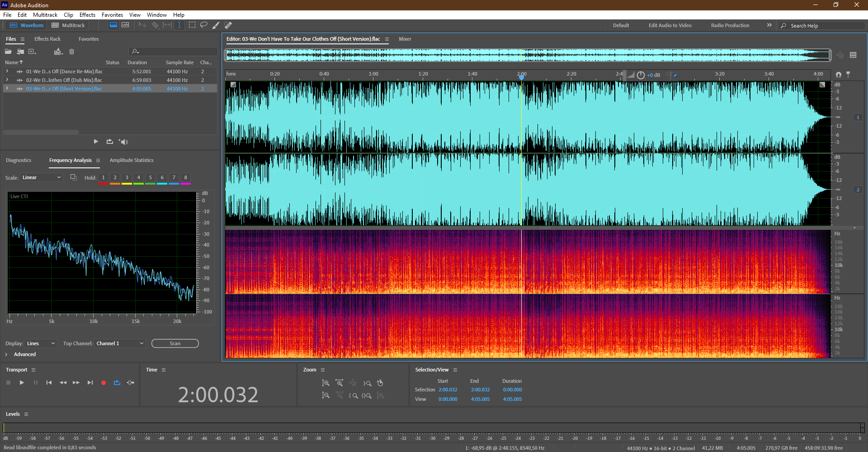
Task: Move playhead to previous marker
Action: point(49,383)
